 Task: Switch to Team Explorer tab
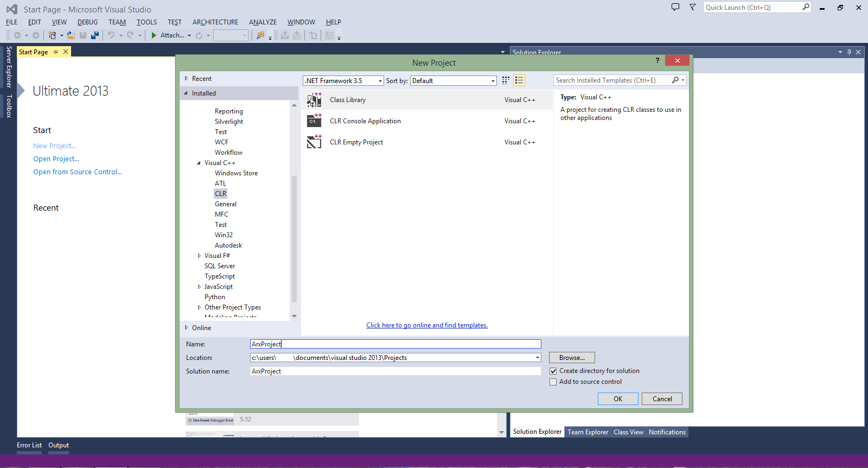[x=588, y=432]
